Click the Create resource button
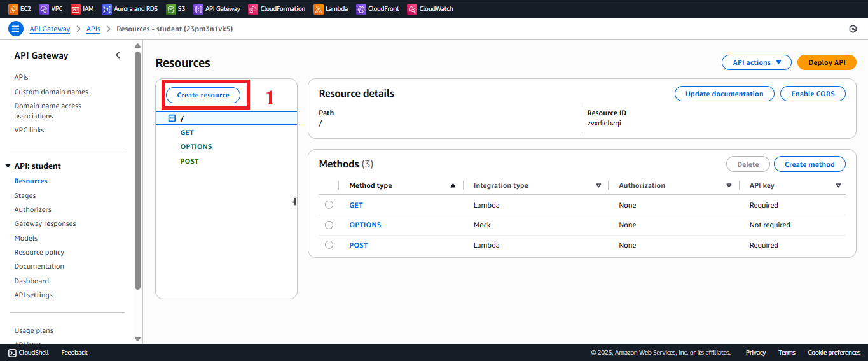This screenshot has width=868, height=361. tap(203, 95)
